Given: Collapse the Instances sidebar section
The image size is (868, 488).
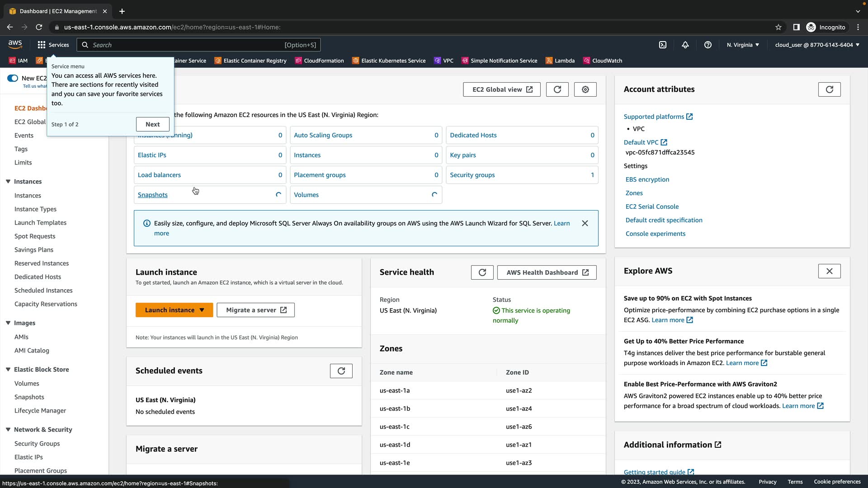Looking at the screenshot, I should pos(8,182).
